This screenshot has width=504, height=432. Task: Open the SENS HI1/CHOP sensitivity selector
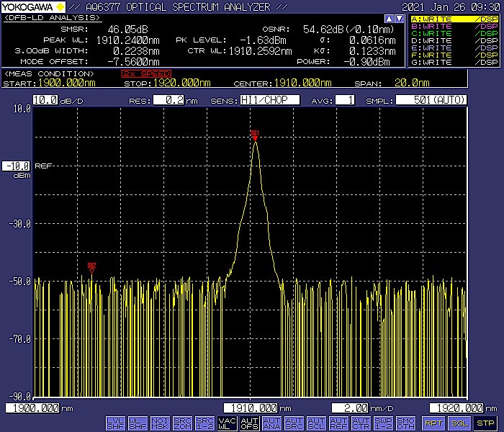pyautogui.click(x=270, y=100)
